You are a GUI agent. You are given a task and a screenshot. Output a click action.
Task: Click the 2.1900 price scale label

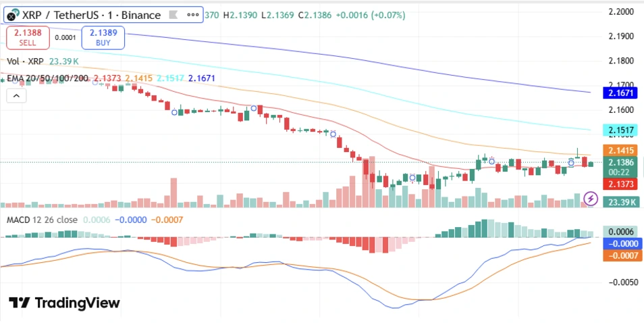coord(622,36)
